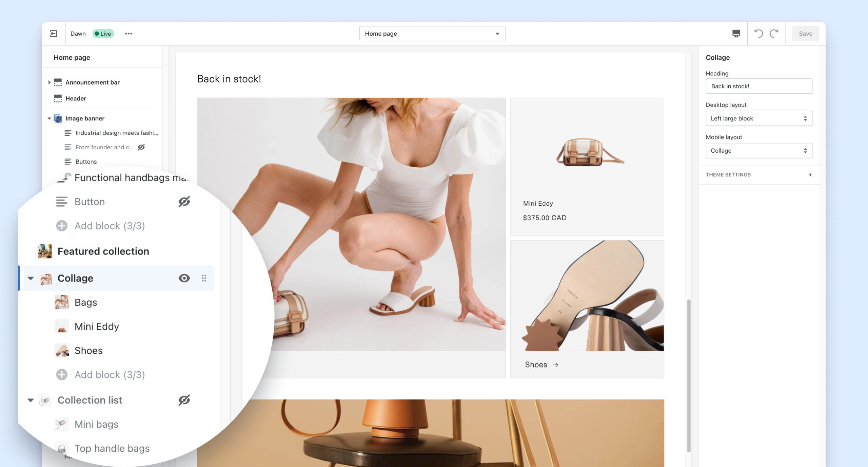Collapse the Collage section tree
The image size is (868, 467).
point(31,278)
